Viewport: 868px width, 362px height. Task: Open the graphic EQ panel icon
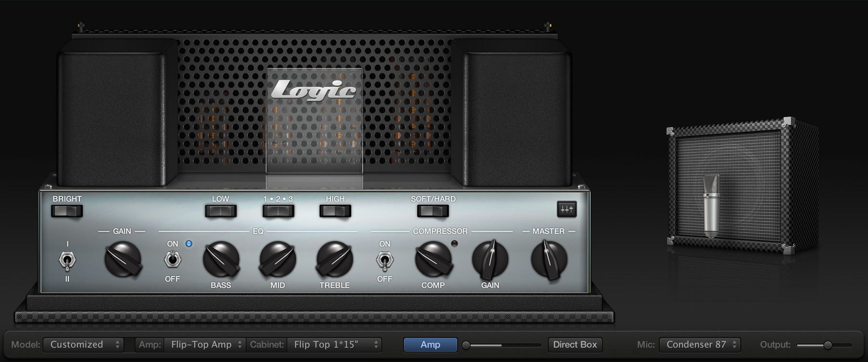[566, 209]
